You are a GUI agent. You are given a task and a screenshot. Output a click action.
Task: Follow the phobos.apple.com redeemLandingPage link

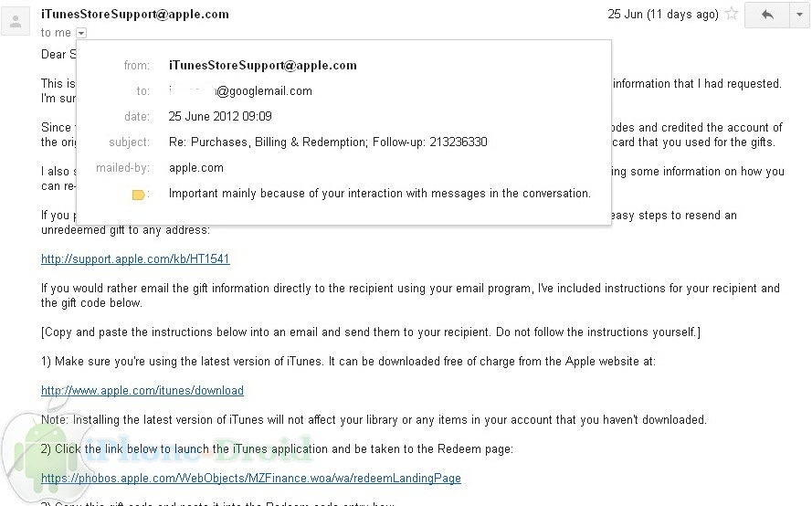(x=251, y=479)
